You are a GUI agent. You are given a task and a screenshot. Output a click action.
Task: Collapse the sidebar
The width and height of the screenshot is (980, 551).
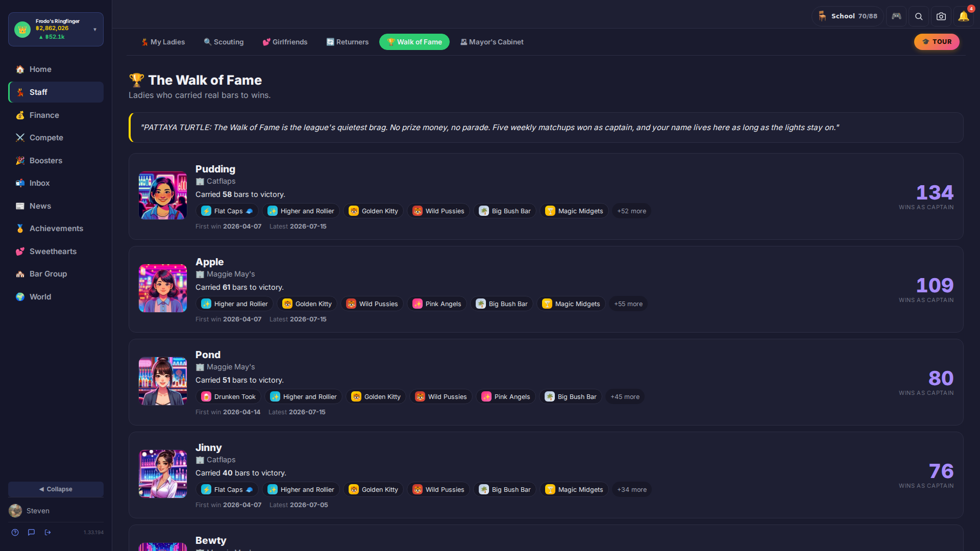click(x=56, y=489)
